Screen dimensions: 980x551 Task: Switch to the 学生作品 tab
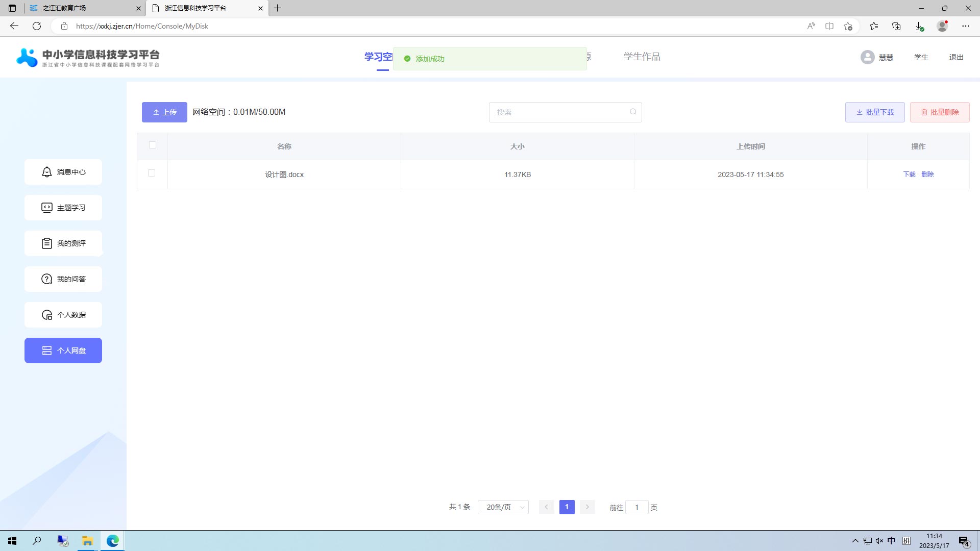pyautogui.click(x=642, y=57)
